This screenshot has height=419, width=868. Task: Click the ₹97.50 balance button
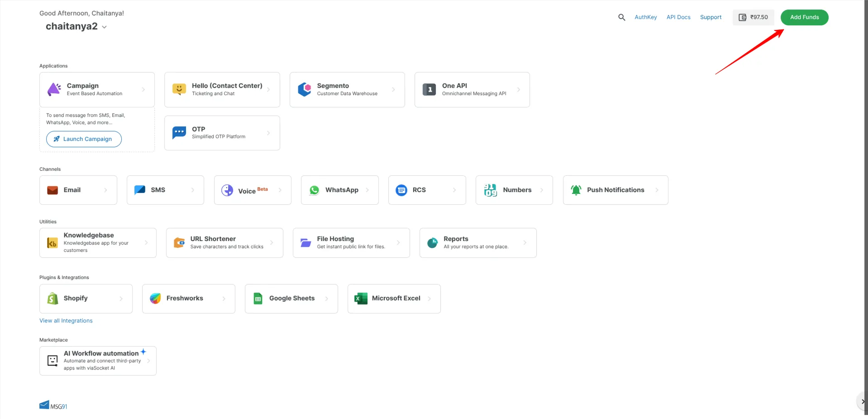(x=754, y=17)
